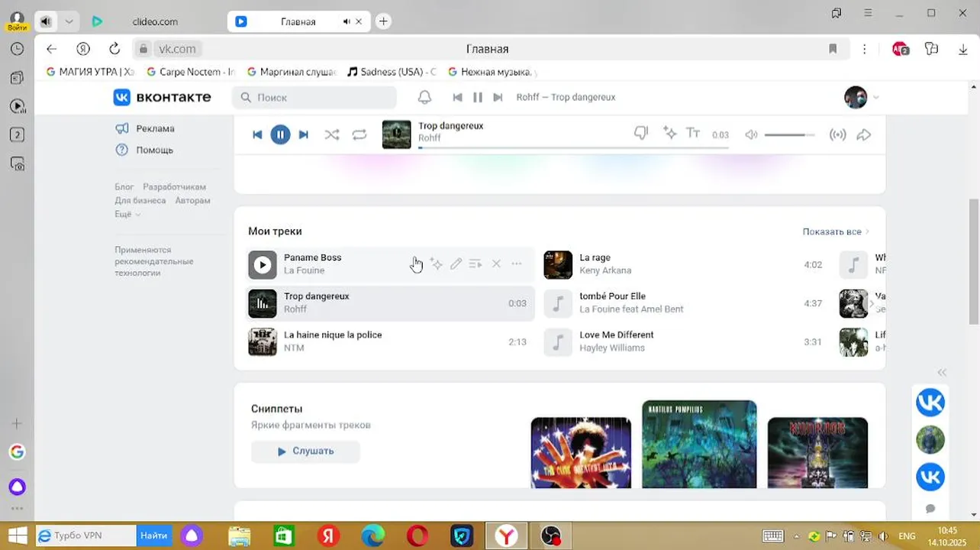The height and width of the screenshot is (550, 980).
Task: Bookmark this page in address bar
Action: (833, 49)
